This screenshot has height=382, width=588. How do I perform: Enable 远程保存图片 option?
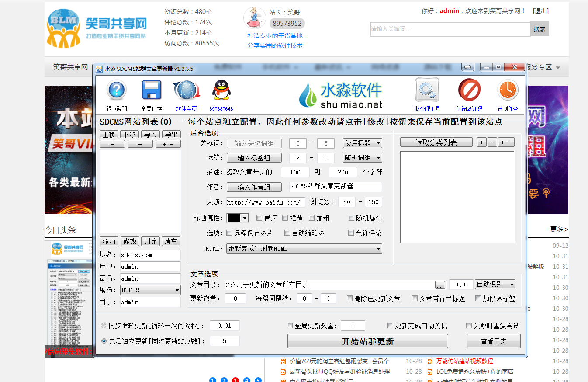pyautogui.click(x=229, y=233)
